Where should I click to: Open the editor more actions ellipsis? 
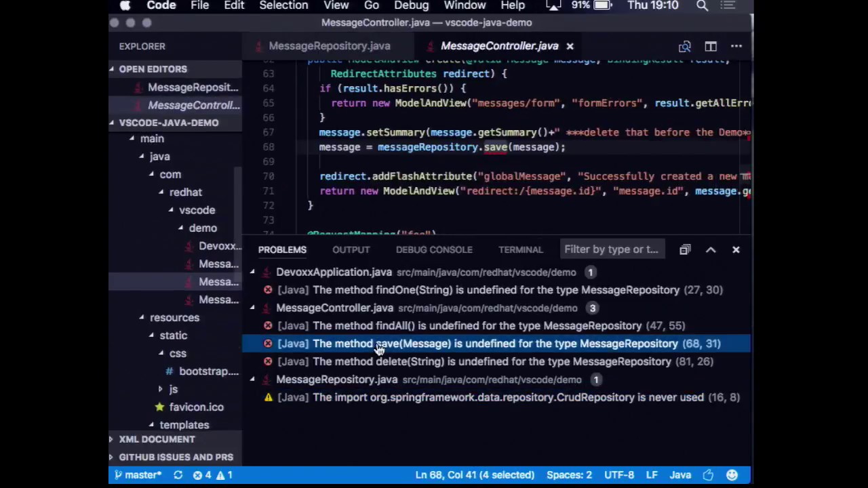[x=736, y=46]
